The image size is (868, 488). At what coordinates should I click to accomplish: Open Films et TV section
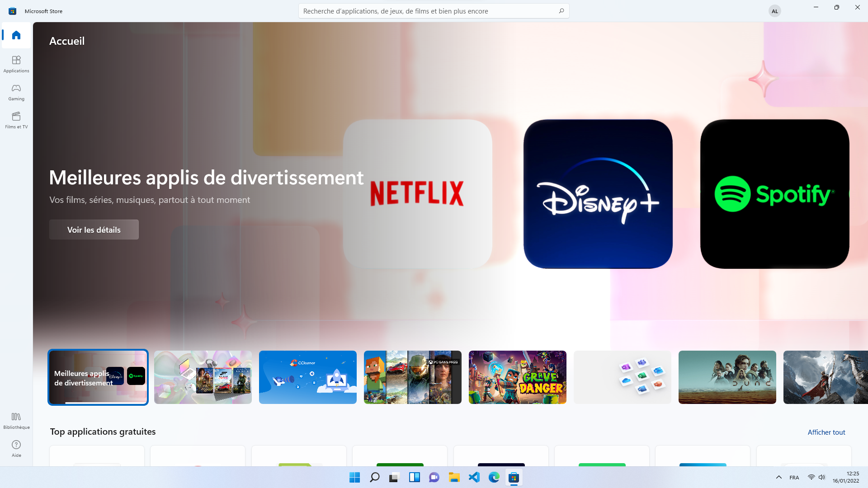pyautogui.click(x=16, y=120)
